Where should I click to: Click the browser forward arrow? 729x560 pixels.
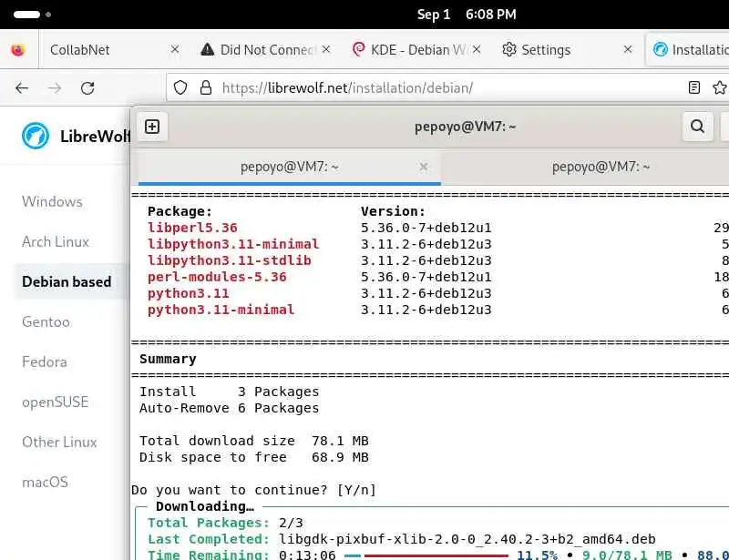(55, 87)
